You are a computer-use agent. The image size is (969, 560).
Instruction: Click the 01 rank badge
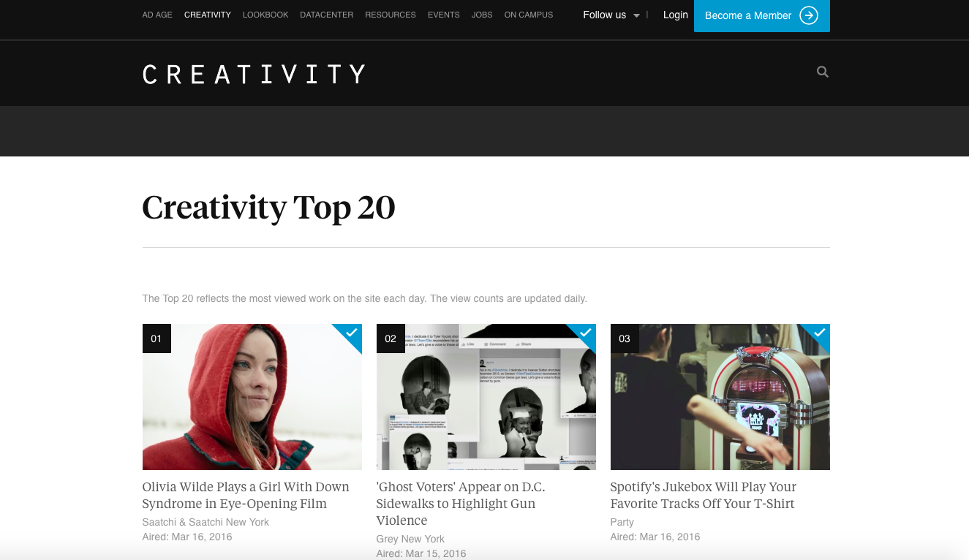(157, 338)
